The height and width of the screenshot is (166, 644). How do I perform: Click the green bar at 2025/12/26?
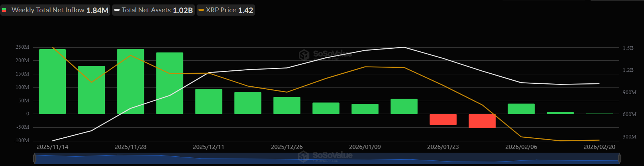tap(287, 105)
